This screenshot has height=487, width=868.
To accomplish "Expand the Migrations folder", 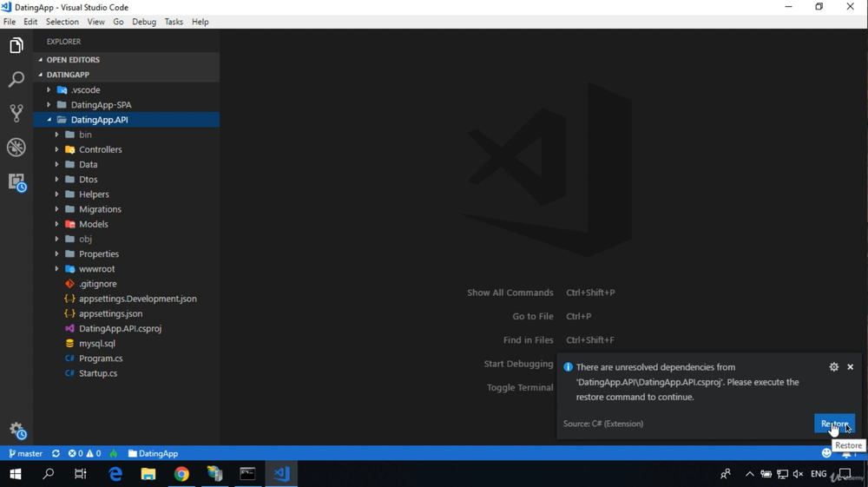I will click(x=126, y=209).
